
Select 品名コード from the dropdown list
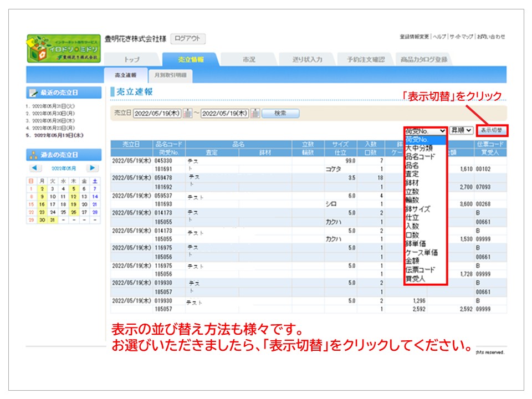point(420,157)
